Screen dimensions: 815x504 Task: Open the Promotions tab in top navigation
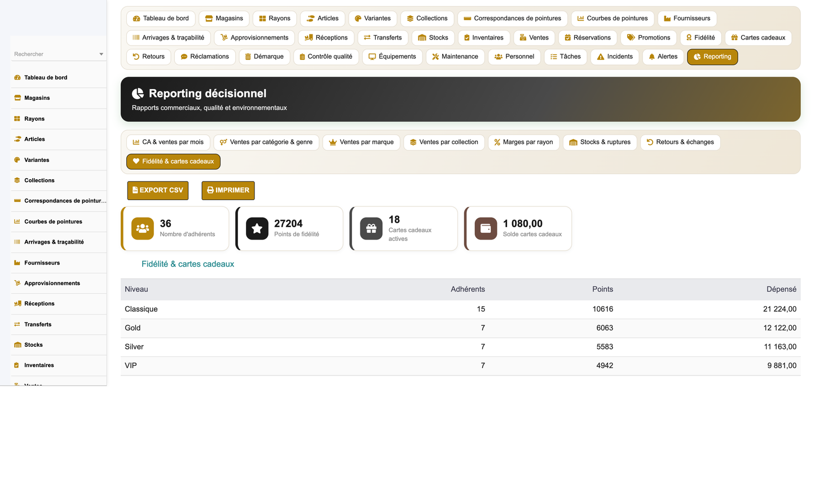pos(649,38)
